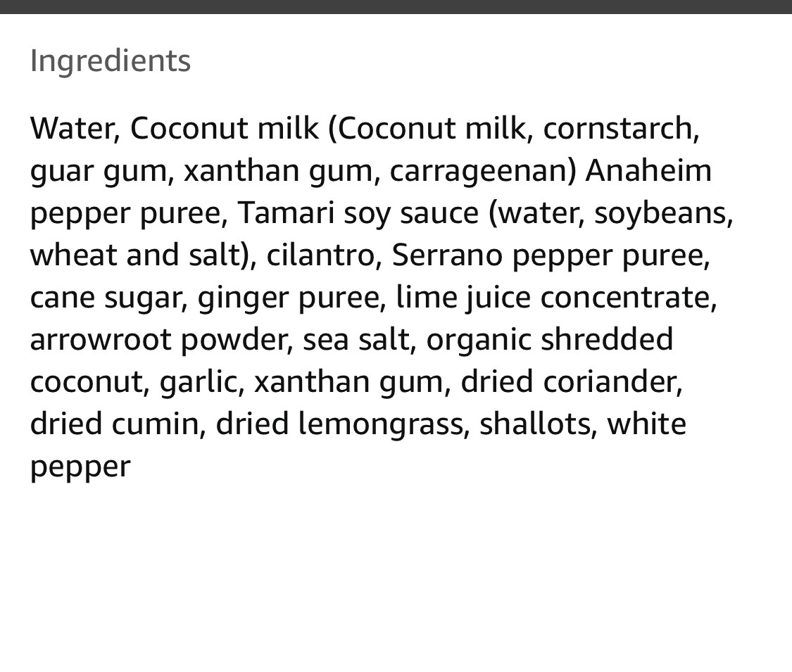Select the word "Anaheim"
Screen dimensions: 792x672
[648, 171]
